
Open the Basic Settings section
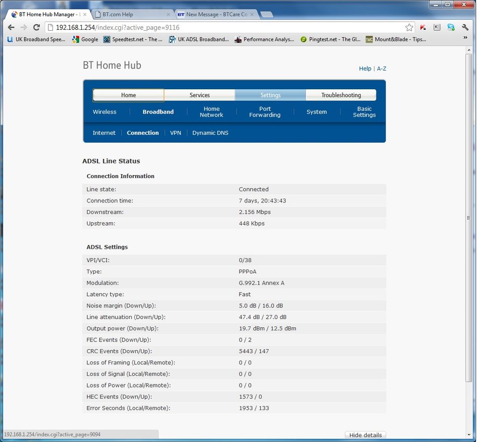tap(364, 112)
